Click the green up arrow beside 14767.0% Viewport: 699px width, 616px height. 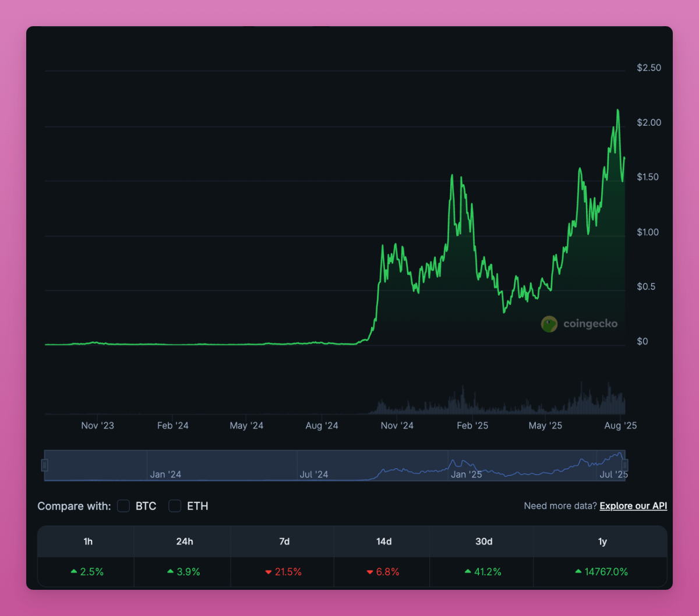pyautogui.click(x=578, y=572)
